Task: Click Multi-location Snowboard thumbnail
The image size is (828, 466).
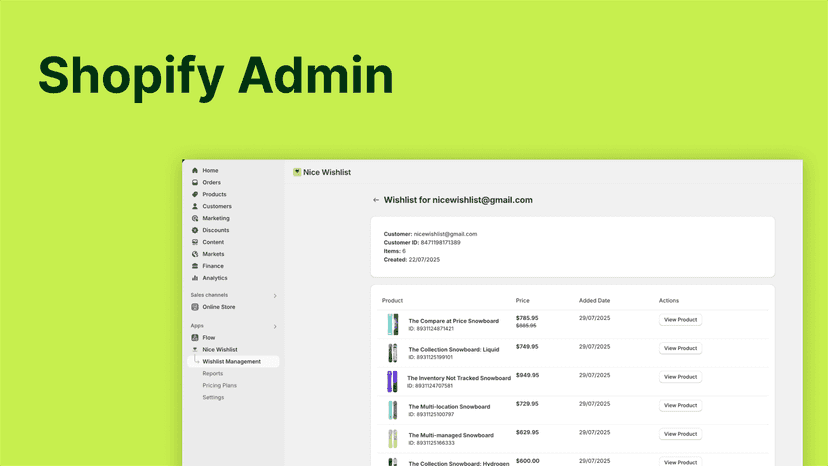Action: 392,410
